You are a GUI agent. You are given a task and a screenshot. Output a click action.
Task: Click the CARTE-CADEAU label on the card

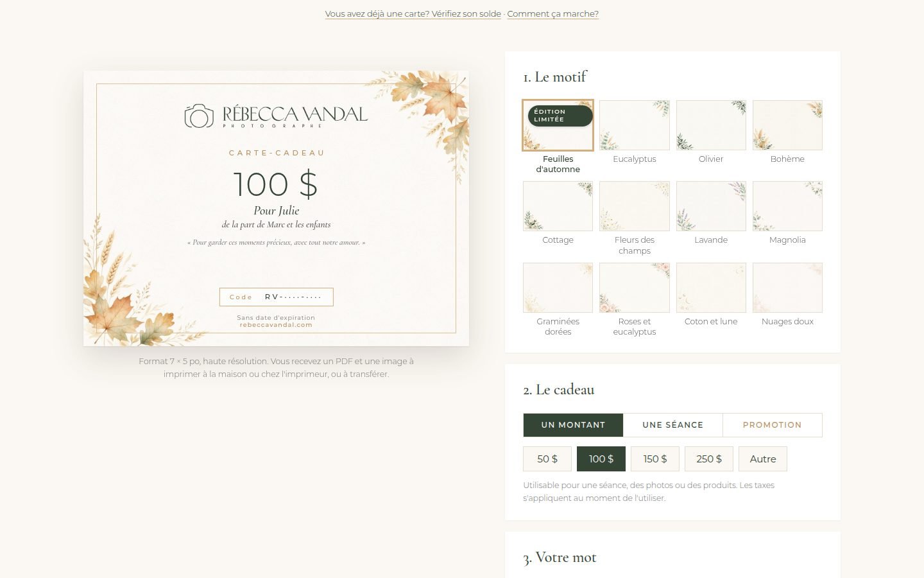pyautogui.click(x=277, y=153)
